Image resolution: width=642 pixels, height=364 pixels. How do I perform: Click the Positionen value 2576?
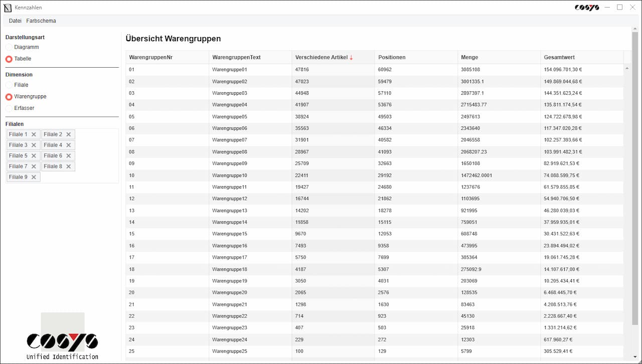point(384,292)
